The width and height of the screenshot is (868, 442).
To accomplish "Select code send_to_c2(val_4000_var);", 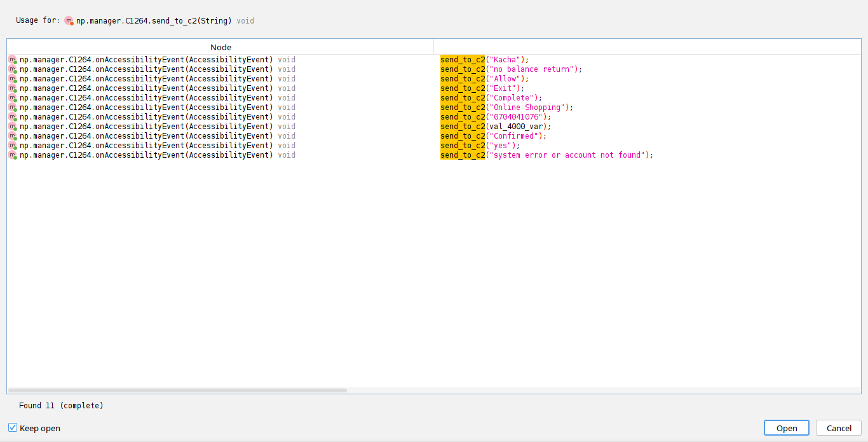I will tap(496, 127).
